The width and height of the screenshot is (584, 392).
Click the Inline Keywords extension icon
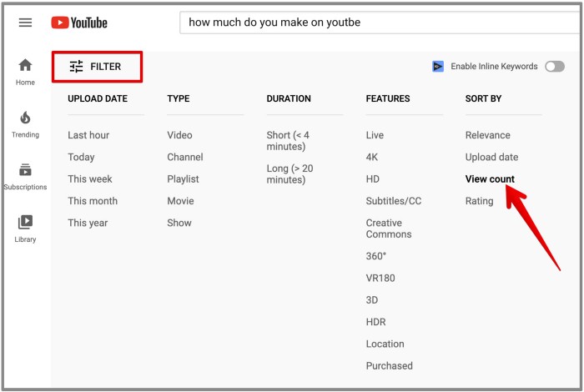(438, 66)
